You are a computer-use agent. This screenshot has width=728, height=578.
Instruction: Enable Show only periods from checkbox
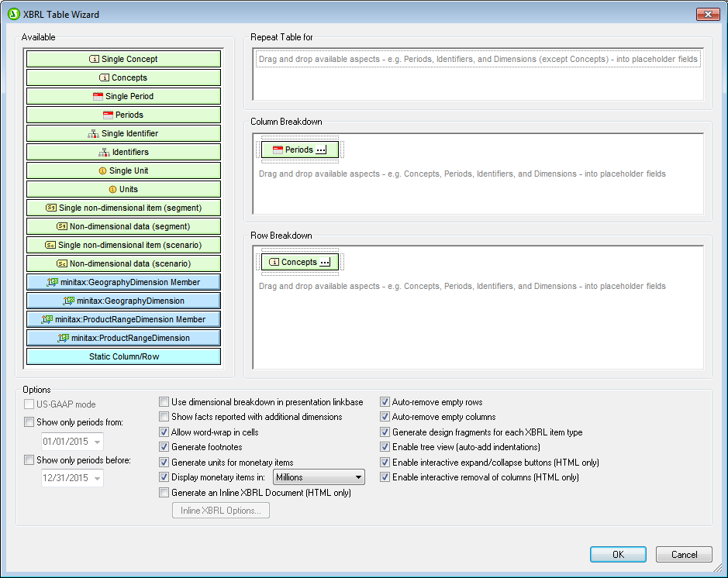pyautogui.click(x=29, y=422)
